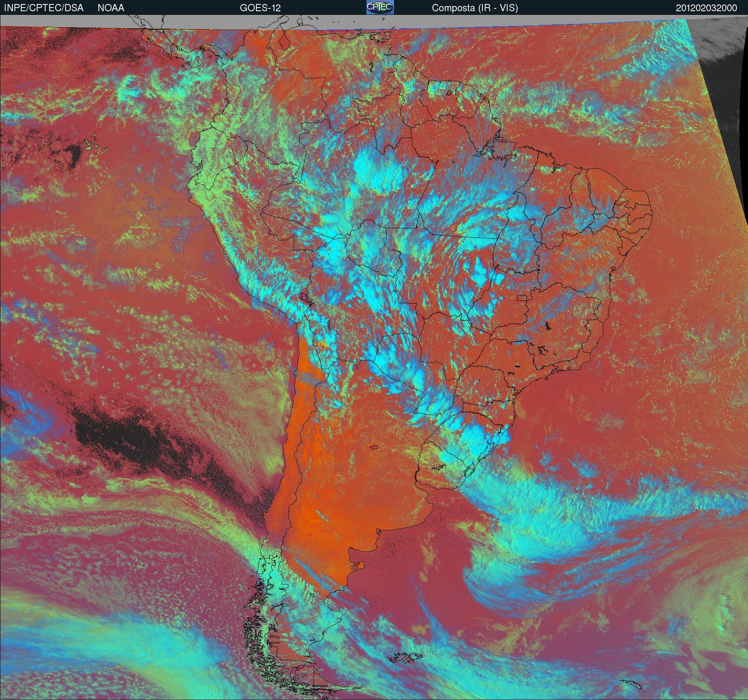
Task: Click the NOAA label in header
Action: tap(111, 8)
